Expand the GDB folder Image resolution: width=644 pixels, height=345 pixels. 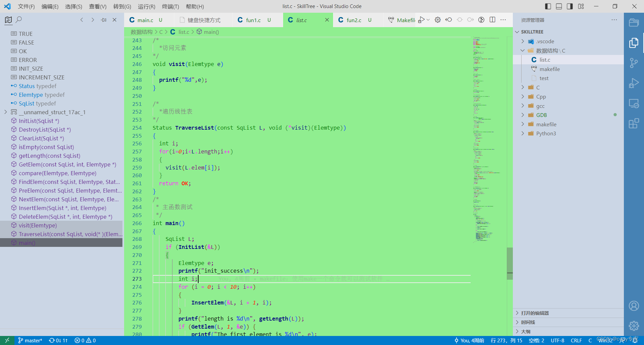click(523, 115)
